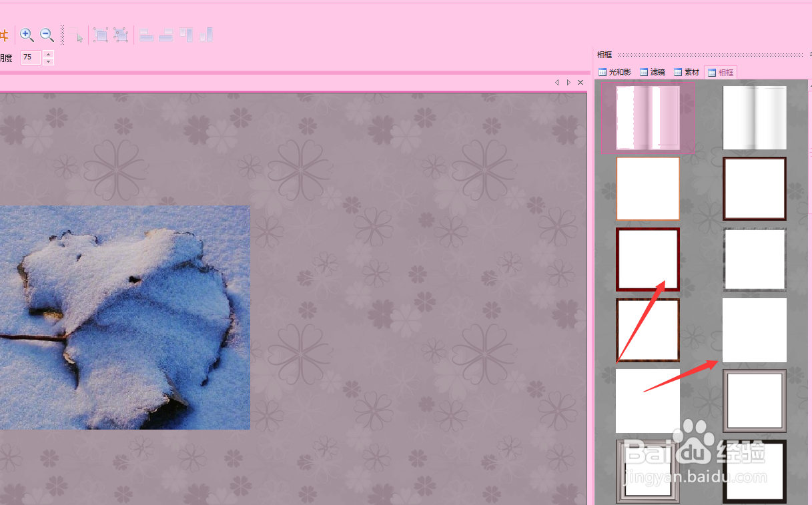Viewport: 812px width, 505px height.
Task: Click the bring layer forward icon
Action: click(x=101, y=35)
